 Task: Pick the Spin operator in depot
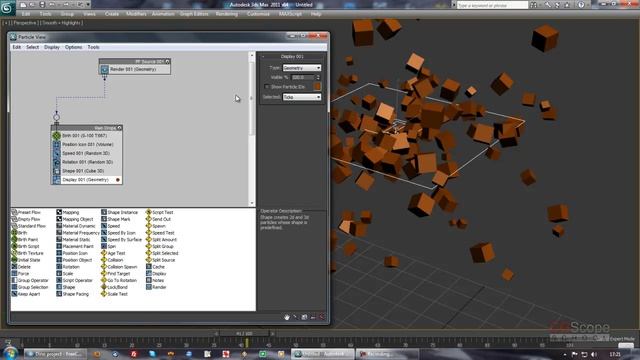click(109, 246)
